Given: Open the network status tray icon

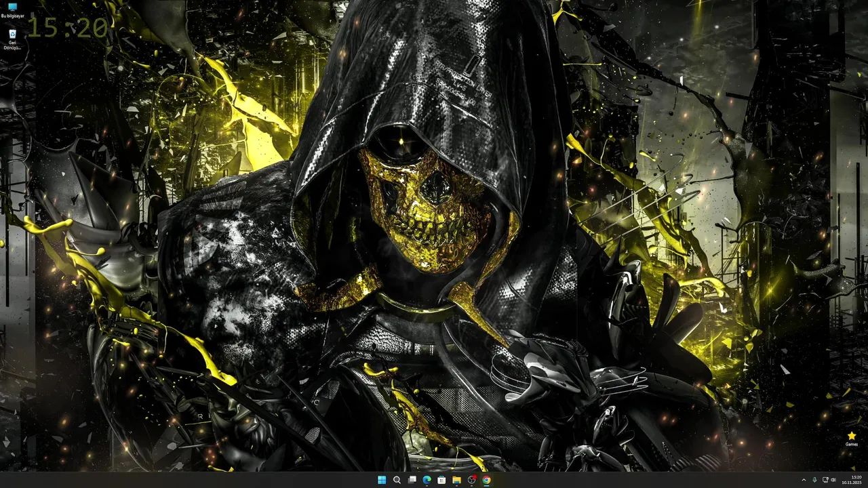Looking at the screenshot, I should [825, 480].
